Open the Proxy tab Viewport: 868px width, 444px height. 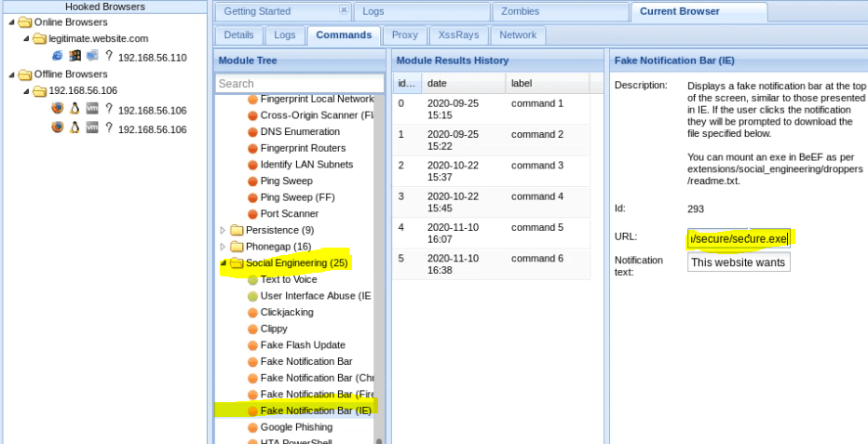[405, 35]
